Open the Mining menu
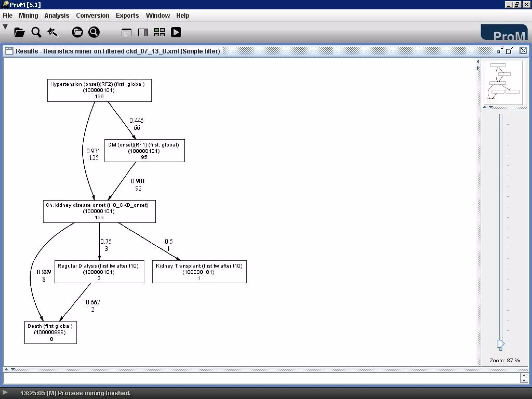The image size is (532, 399). pos(28,15)
